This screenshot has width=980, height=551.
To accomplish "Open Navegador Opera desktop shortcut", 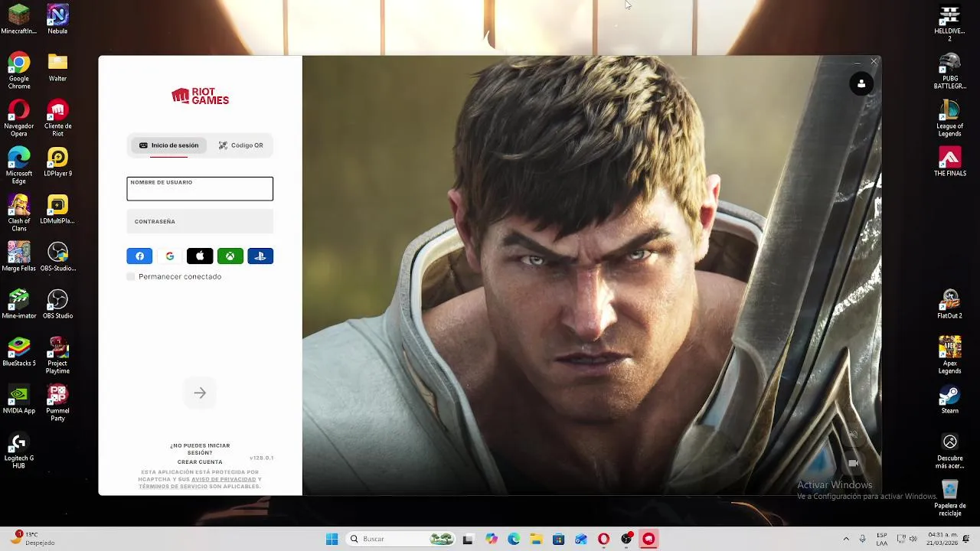I will click(x=19, y=119).
